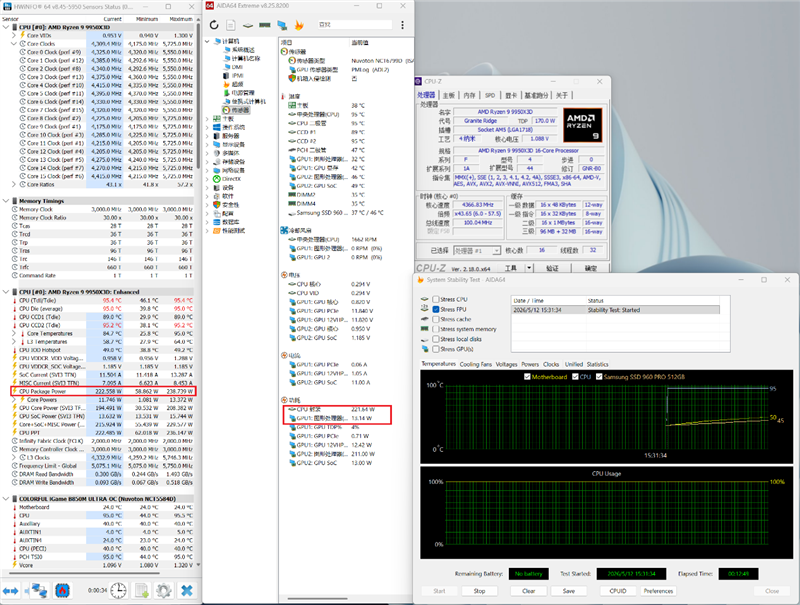Screen dimensions: 800x605
Task: Click AIDA64 bottom horizontal scrollbar
Action: tap(317, 598)
